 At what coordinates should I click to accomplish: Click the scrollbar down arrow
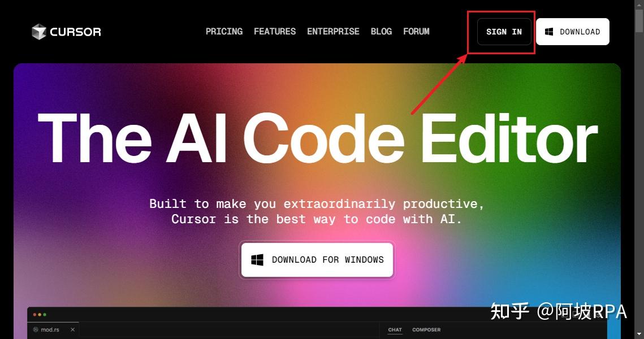639,335
